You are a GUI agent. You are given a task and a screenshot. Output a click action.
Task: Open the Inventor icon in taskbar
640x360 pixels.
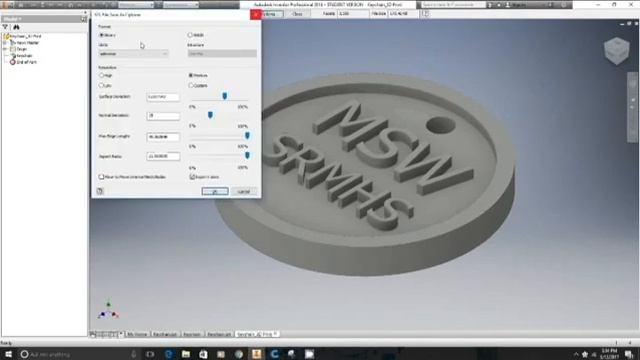tap(256, 354)
